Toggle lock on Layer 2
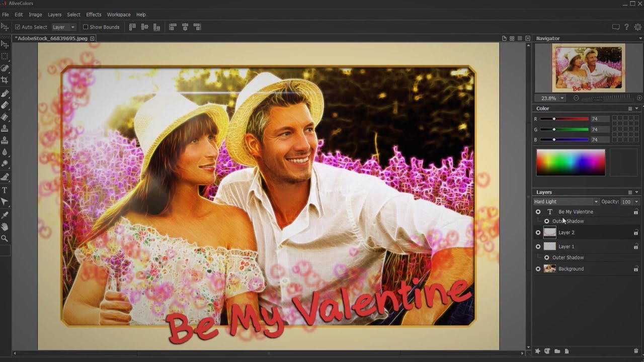Screen dimensions: 644x362 [636, 232]
